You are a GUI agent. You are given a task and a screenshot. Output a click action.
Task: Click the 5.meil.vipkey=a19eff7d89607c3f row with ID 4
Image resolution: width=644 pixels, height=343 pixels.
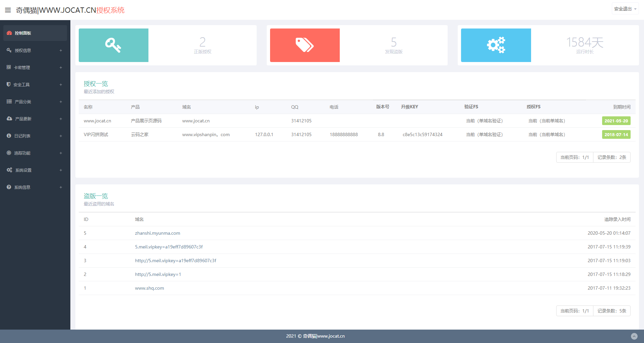tap(169, 247)
